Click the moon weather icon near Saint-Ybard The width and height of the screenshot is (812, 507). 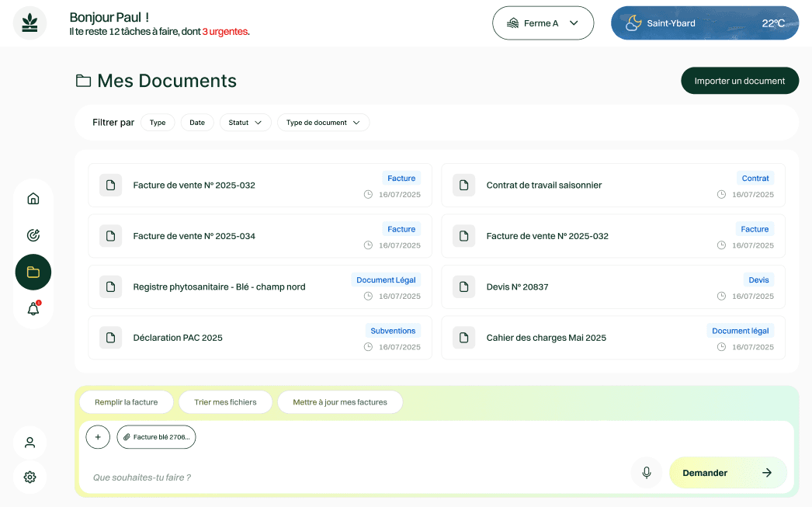point(633,23)
